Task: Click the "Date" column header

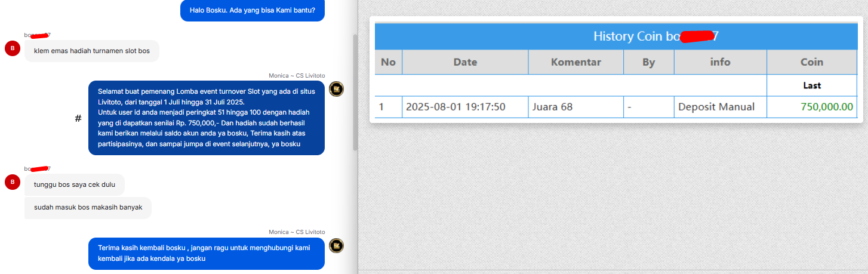Action: tap(465, 62)
